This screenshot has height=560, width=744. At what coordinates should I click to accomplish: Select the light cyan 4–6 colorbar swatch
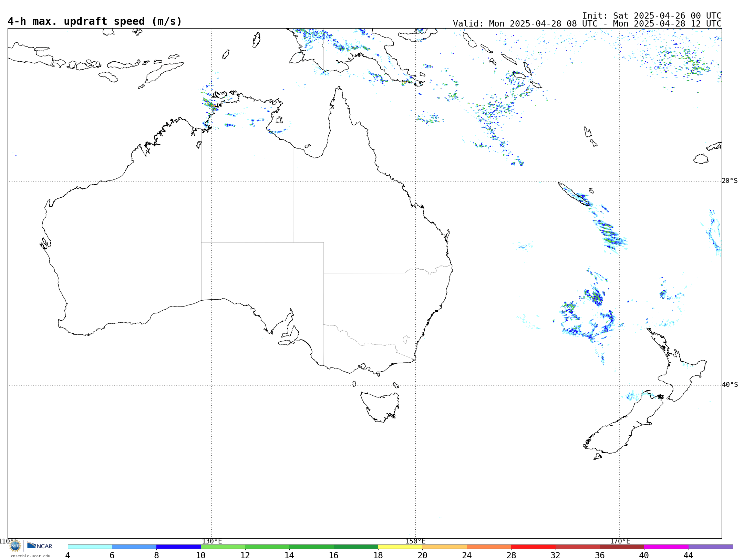90,547
